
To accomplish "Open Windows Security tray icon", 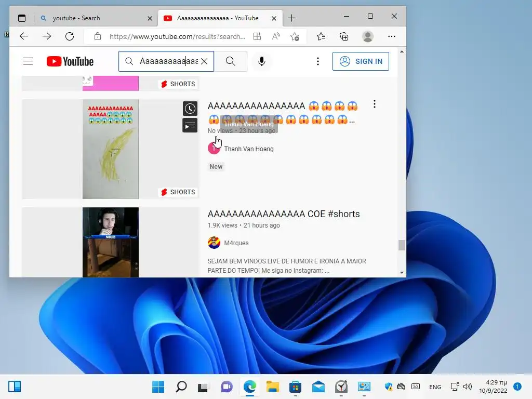I will click(389, 387).
